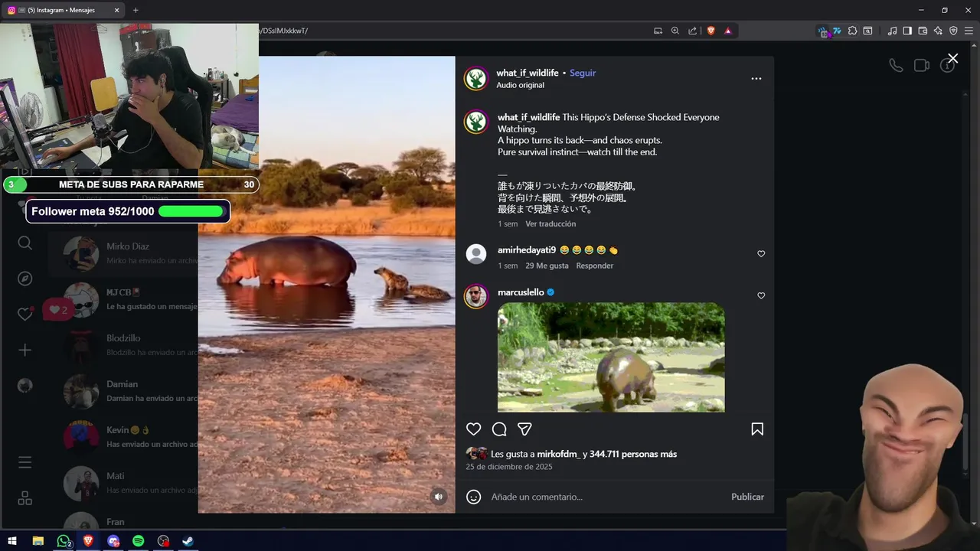980x551 pixels.
Task: Click the share page icon in address bar
Action: (692, 31)
